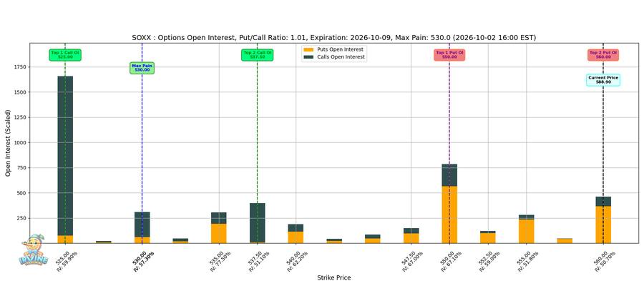Click the 1500 y-axis tick label

(x=19, y=92)
